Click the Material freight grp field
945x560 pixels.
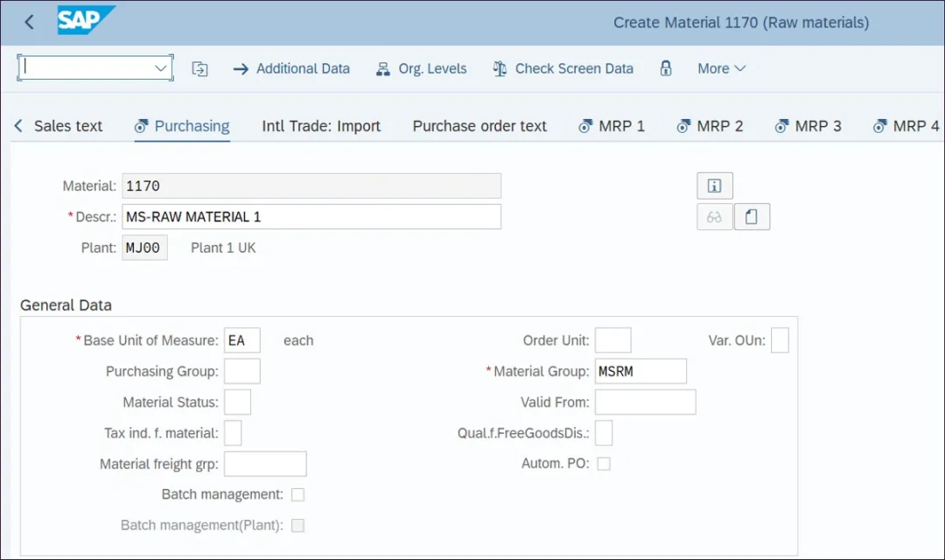point(265,464)
